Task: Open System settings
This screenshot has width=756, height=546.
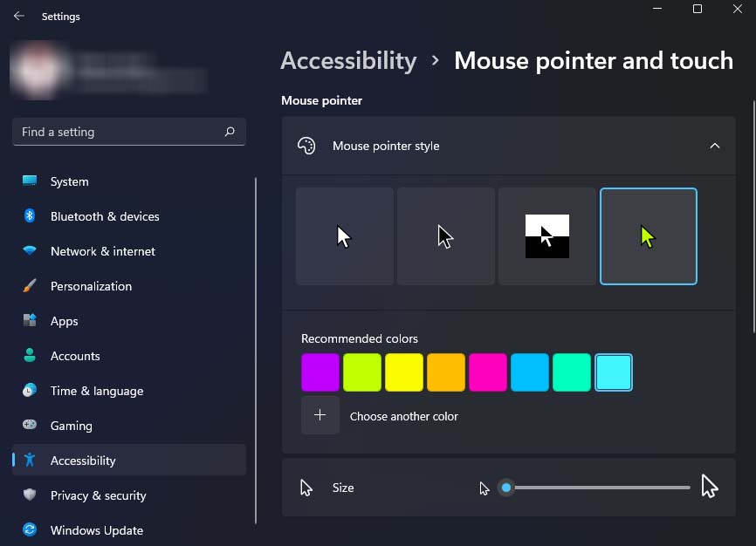Action: [x=128, y=181]
